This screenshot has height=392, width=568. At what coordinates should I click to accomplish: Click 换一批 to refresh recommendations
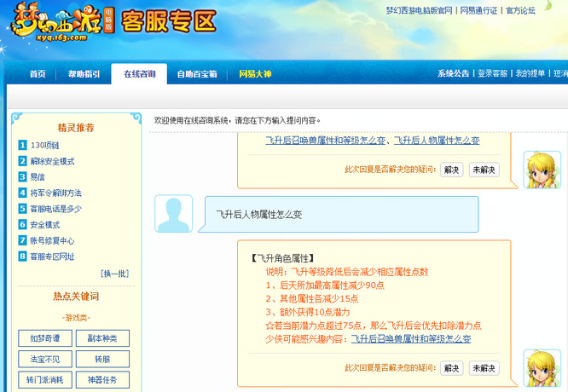point(115,274)
